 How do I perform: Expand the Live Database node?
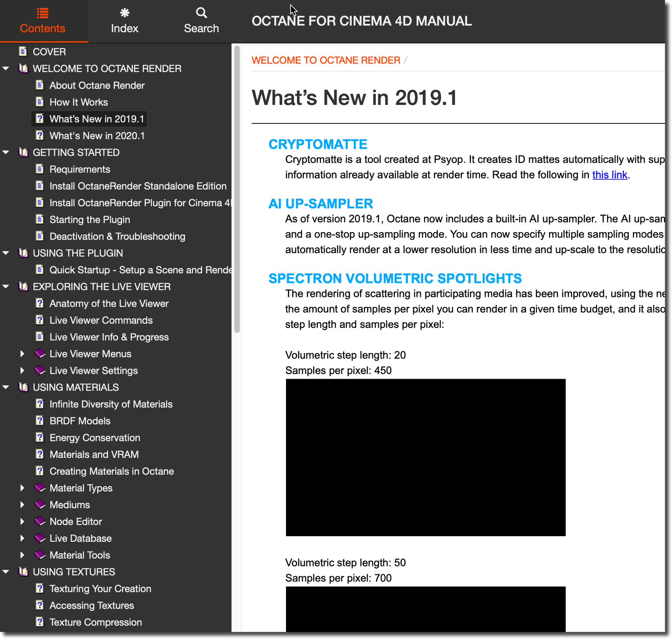pos(22,538)
